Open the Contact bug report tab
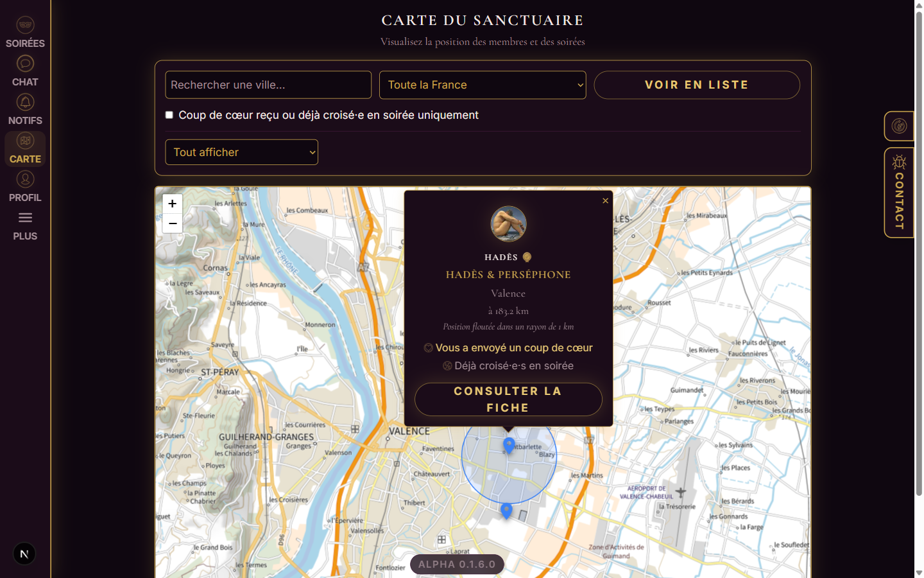 (x=900, y=193)
